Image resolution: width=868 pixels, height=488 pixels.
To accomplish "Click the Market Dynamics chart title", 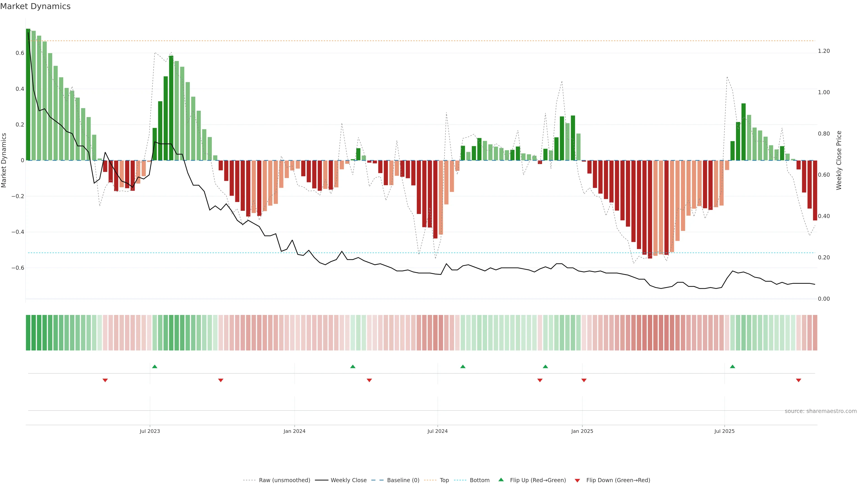I will [35, 6].
